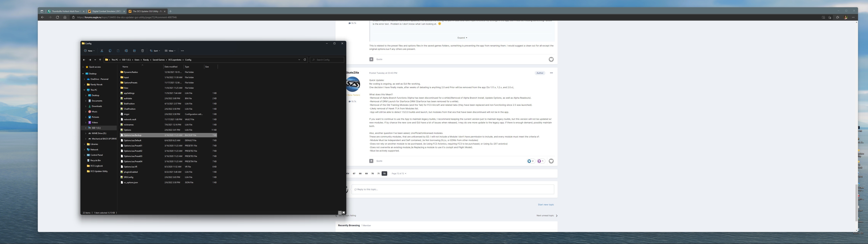Expand the Quick access tree node
This screenshot has height=244, width=868.
pos(83,67)
